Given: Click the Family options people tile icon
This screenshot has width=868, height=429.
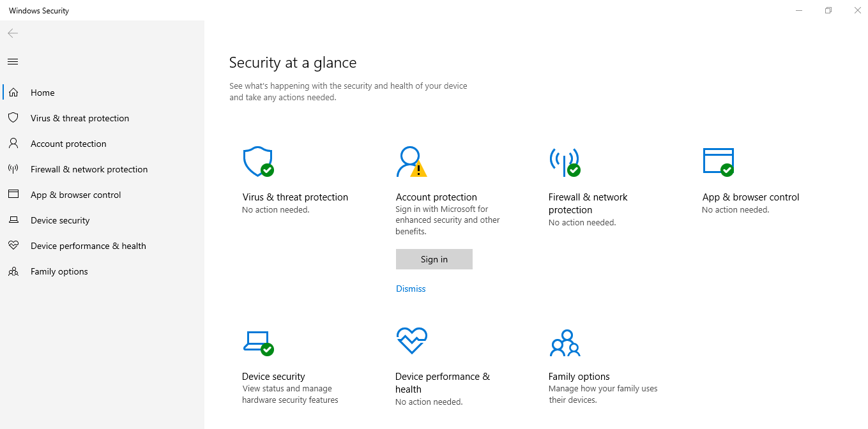Looking at the screenshot, I should 564,343.
